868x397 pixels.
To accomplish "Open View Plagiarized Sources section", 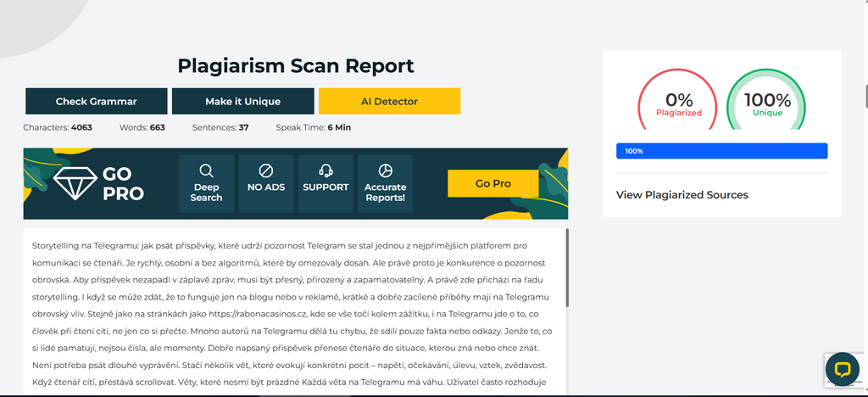I will pos(682,195).
